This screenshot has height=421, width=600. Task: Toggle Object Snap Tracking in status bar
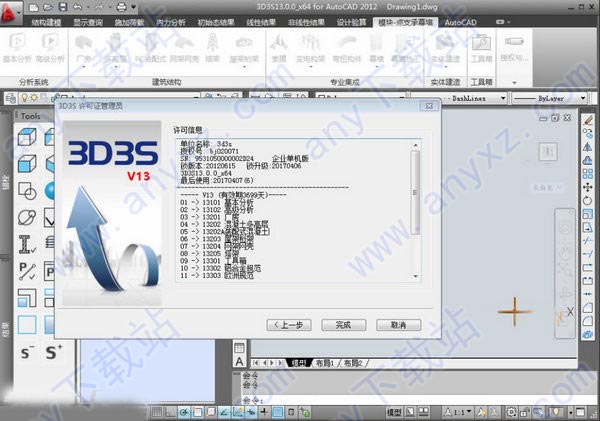pyautogui.click(x=224, y=412)
